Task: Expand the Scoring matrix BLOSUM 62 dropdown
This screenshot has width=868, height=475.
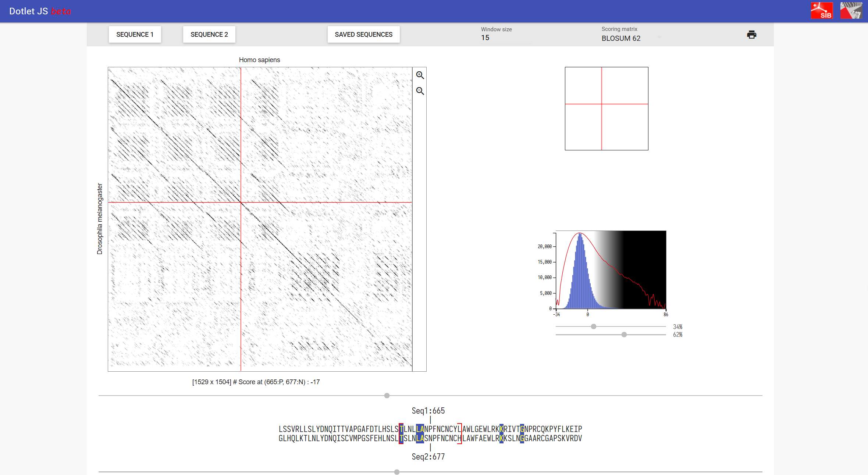Action: tap(621, 38)
